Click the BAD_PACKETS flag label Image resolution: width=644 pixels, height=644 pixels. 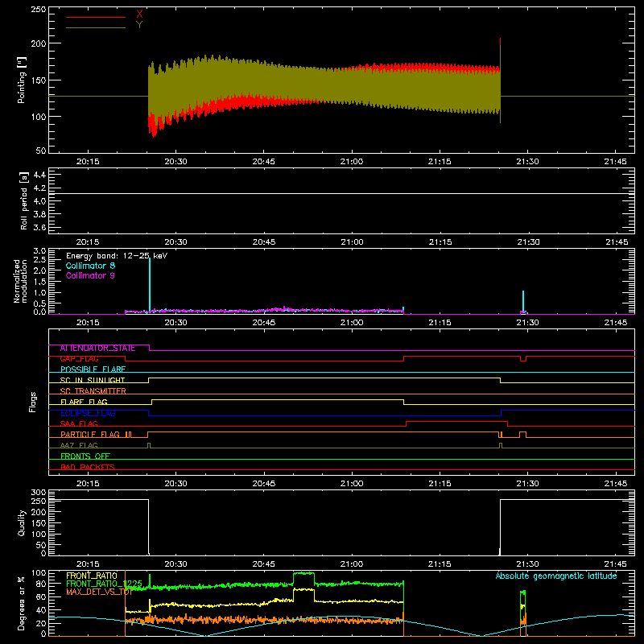click(88, 467)
